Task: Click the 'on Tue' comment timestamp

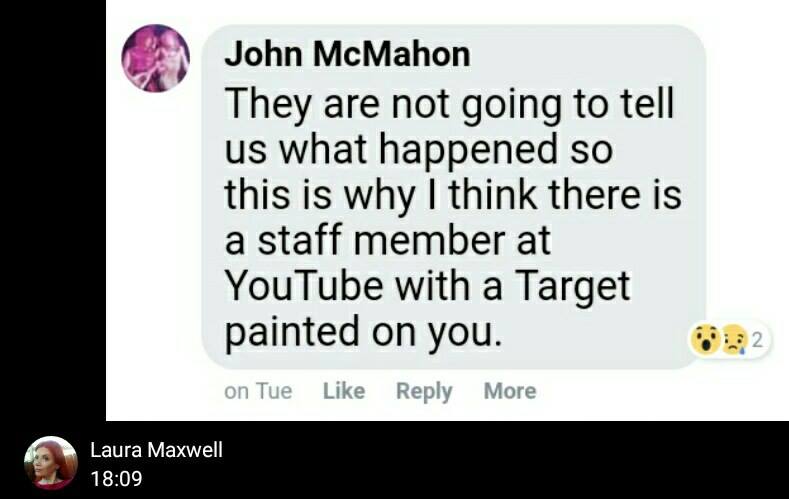Action: (x=258, y=391)
